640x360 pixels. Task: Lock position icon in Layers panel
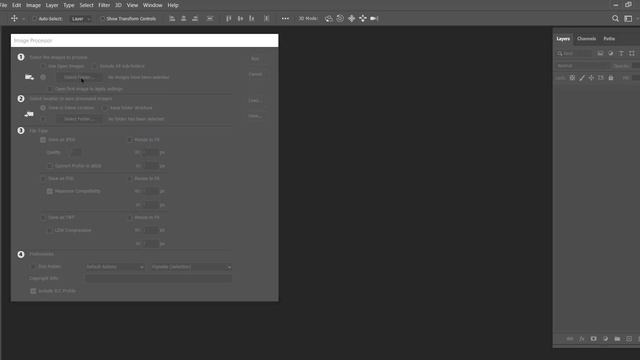click(x=591, y=78)
